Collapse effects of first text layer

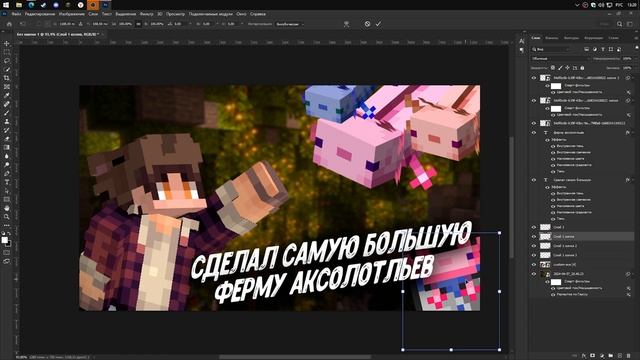click(x=633, y=133)
